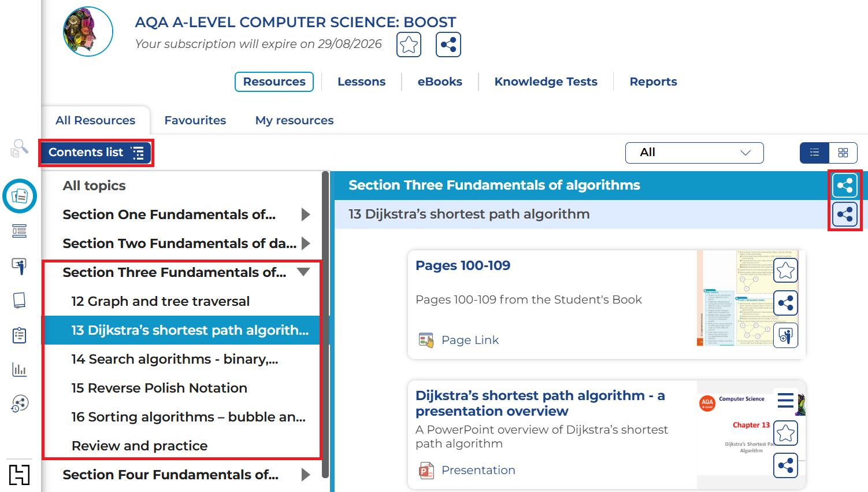Open the search resources icon in sidebar
Image resolution: width=868 pixels, height=492 pixels.
pyautogui.click(x=19, y=149)
